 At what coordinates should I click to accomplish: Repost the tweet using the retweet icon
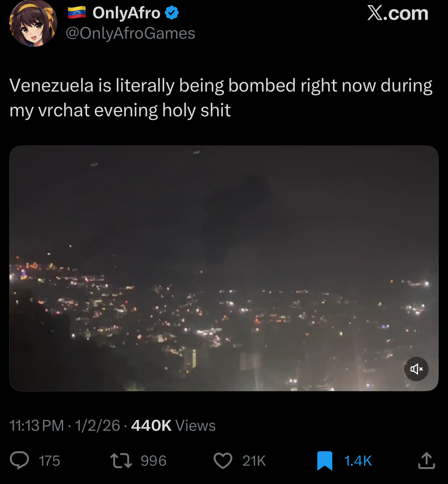pos(121,461)
